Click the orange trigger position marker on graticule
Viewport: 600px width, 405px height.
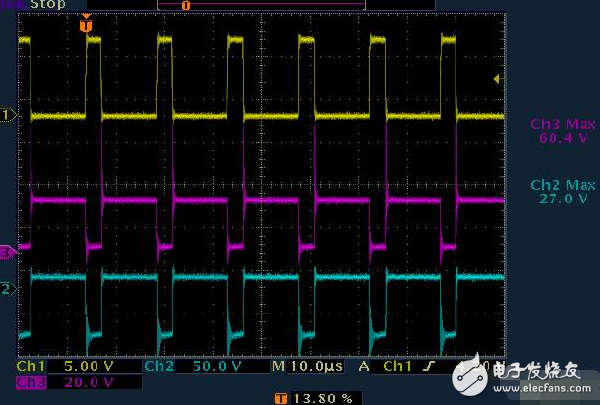(x=86, y=24)
